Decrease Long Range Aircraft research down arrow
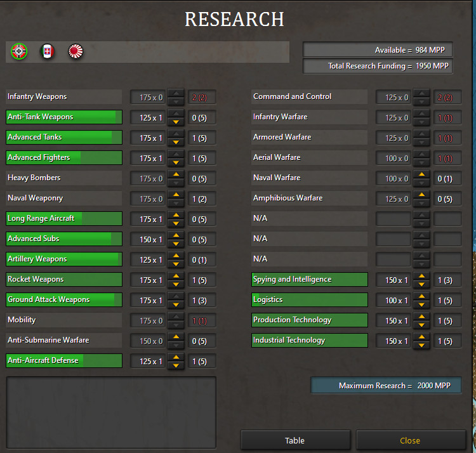Screen dimensions: 476x453 176,223
